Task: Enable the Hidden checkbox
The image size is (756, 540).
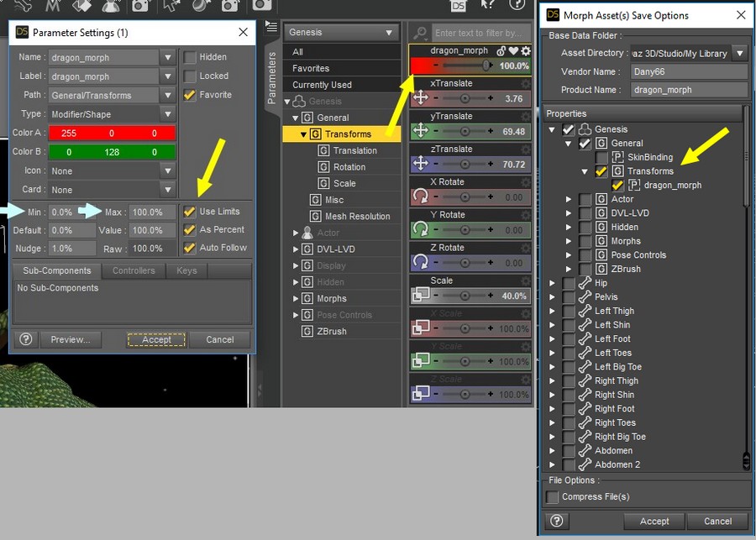Action: point(190,57)
